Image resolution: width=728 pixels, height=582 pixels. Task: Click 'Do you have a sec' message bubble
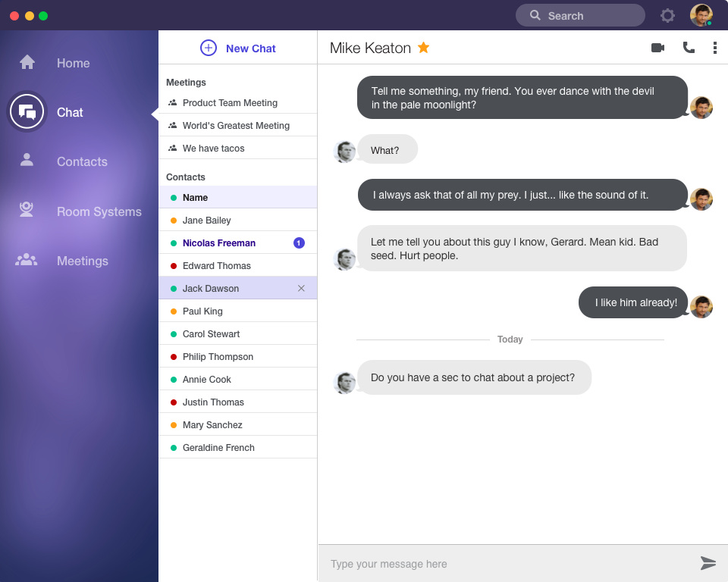[474, 377]
